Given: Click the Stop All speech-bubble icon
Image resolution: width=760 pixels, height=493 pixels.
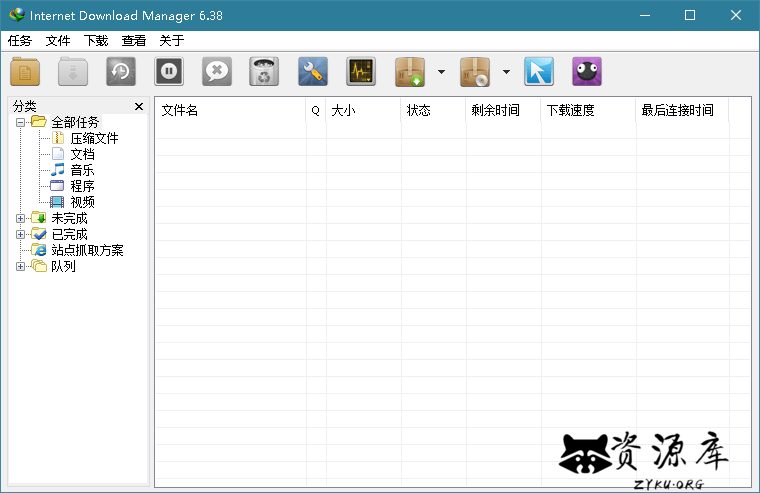Looking at the screenshot, I should [217, 72].
